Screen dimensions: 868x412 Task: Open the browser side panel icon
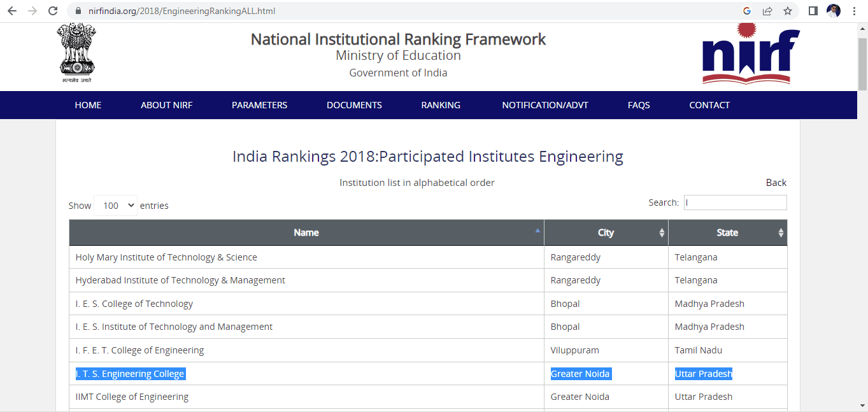pyautogui.click(x=813, y=11)
